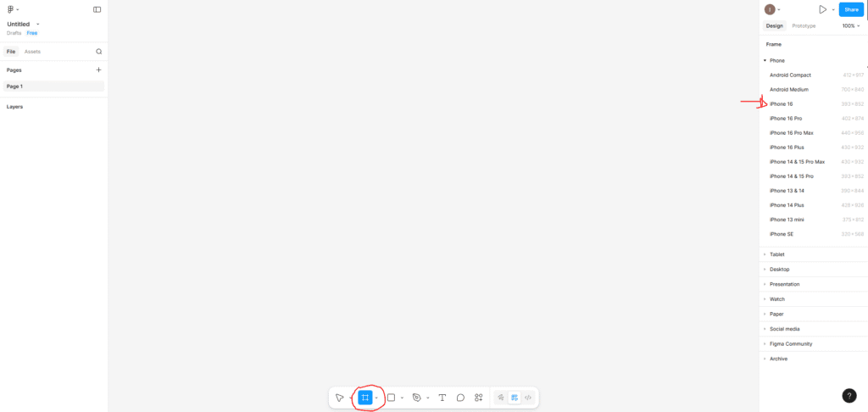
Task: Select the Comment tool
Action: [x=460, y=398]
